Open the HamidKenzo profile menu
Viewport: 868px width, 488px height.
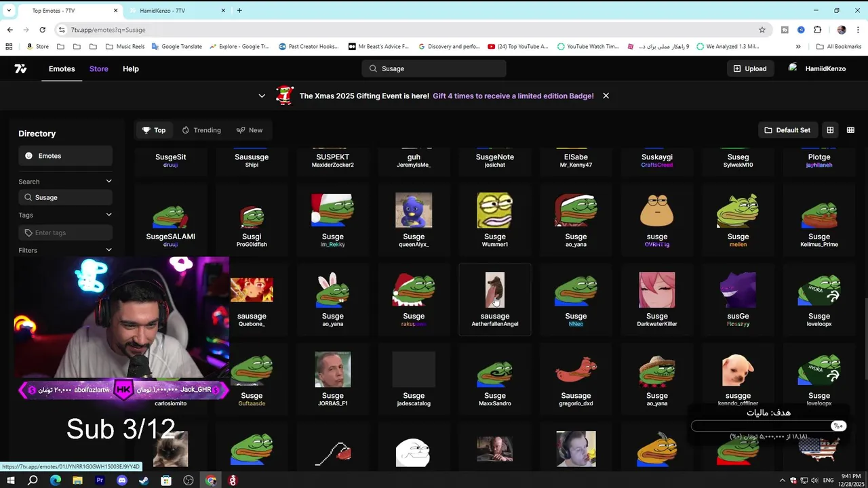coord(817,68)
